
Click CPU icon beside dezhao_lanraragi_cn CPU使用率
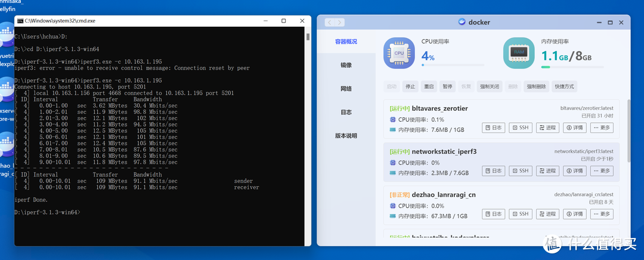tap(392, 206)
